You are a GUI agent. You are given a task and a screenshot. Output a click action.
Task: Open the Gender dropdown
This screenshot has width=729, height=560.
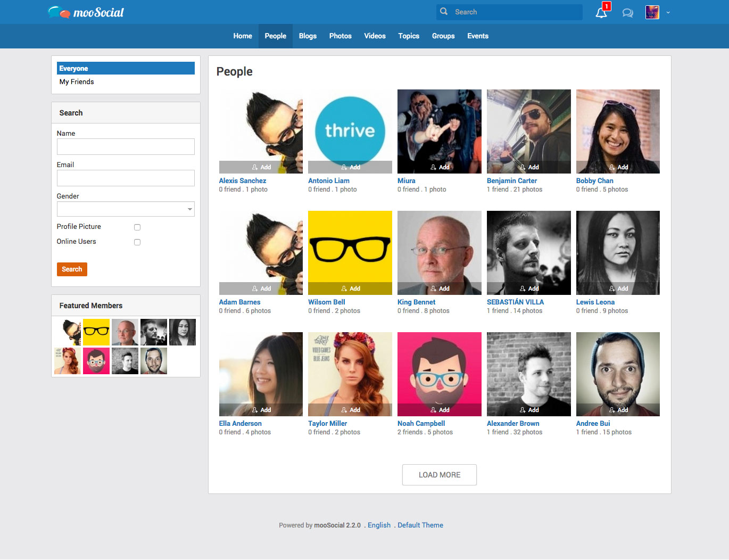(x=126, y=209)
